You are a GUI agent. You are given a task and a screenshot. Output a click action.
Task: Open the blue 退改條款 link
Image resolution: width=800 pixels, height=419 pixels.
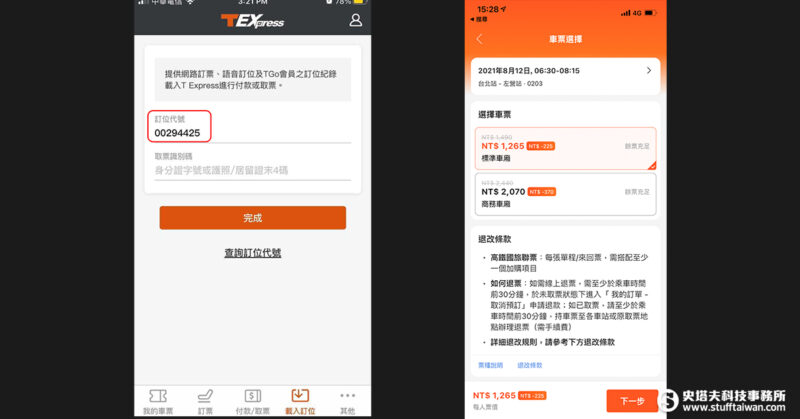click(530, 365)
